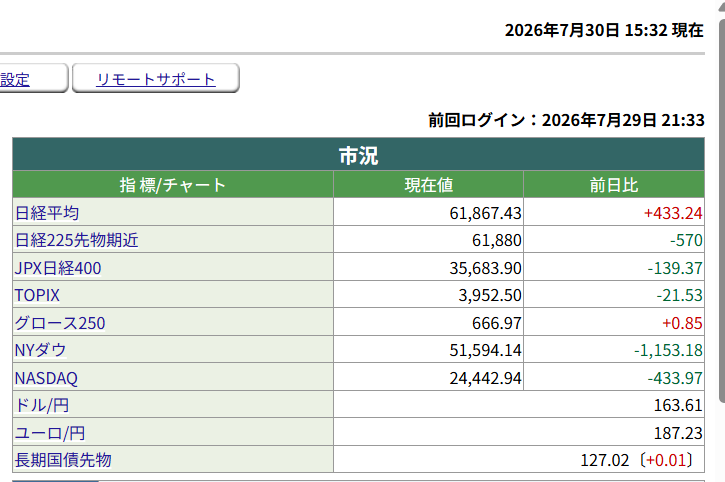Open the リモートサポート link
This screenshot has width=725, height=482.
click(156, 79)
